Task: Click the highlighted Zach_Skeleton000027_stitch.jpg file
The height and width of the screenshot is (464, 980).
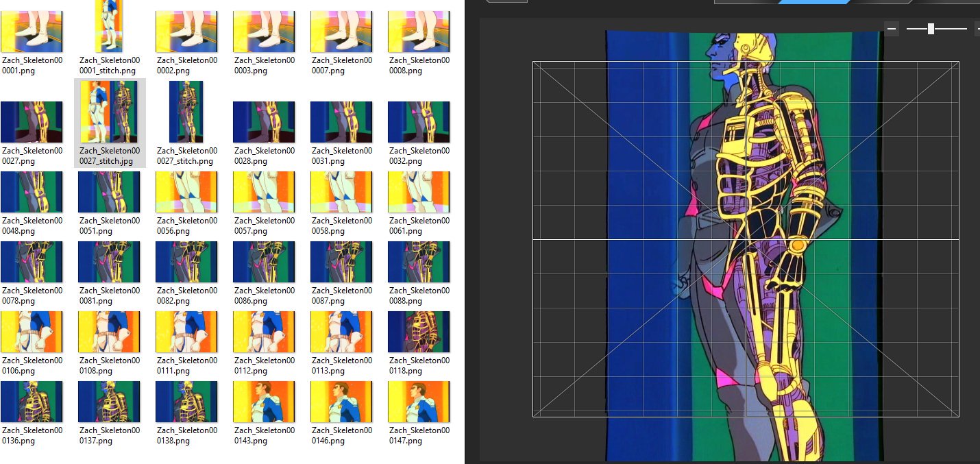Action: [x=110, y=123]
